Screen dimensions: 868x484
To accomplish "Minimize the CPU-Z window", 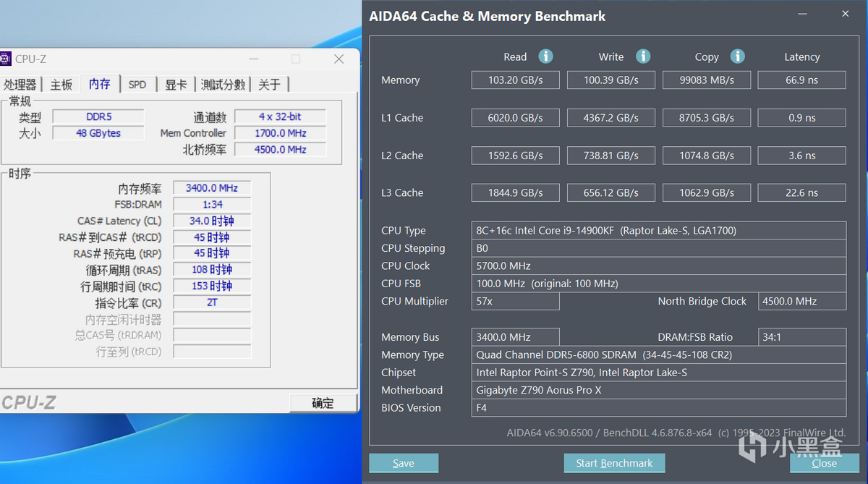I will pos(254,59).
